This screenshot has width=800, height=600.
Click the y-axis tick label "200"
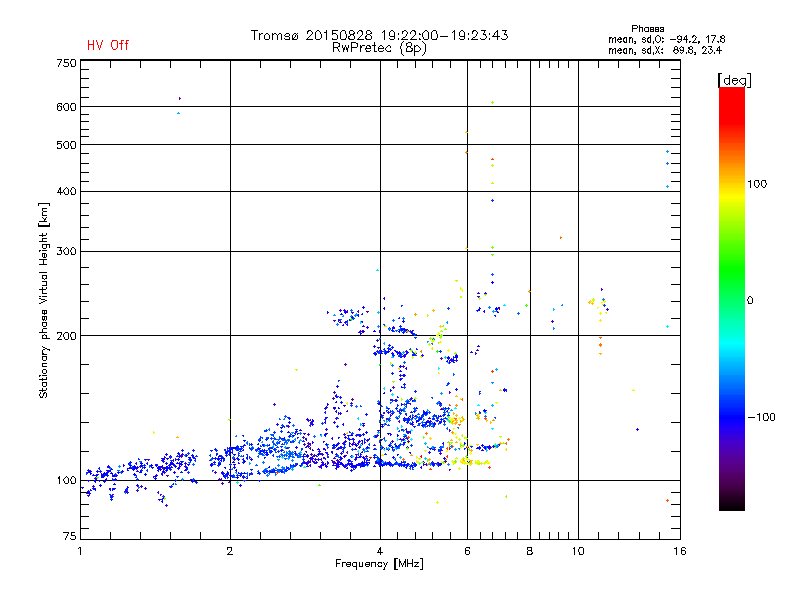pyautogui.click(x=66, y=336)
